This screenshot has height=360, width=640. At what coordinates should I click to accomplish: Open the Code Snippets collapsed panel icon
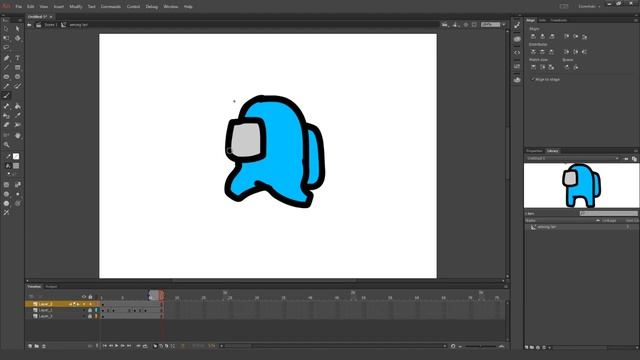[517, 53]
